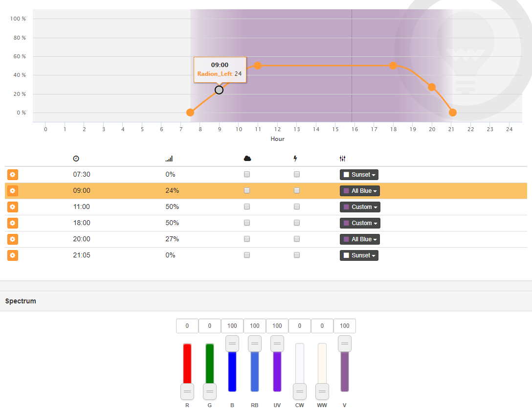Click the Spectrum section header
This screenshot has width=532, height=414.
pos(21,301)
